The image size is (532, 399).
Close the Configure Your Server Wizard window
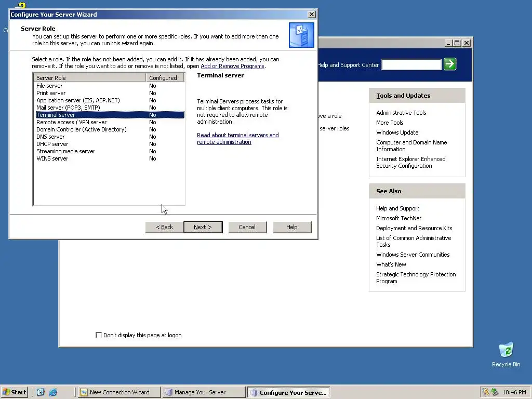click(312, 14)
